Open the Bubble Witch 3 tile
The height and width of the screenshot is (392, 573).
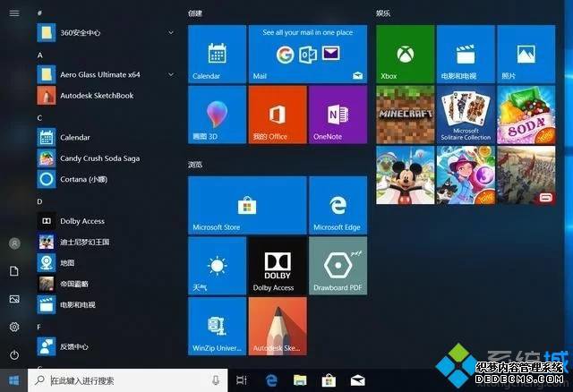pos(466,175)
